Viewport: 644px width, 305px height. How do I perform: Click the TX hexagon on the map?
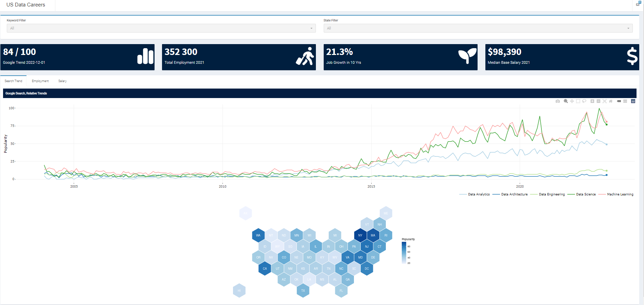303,291
